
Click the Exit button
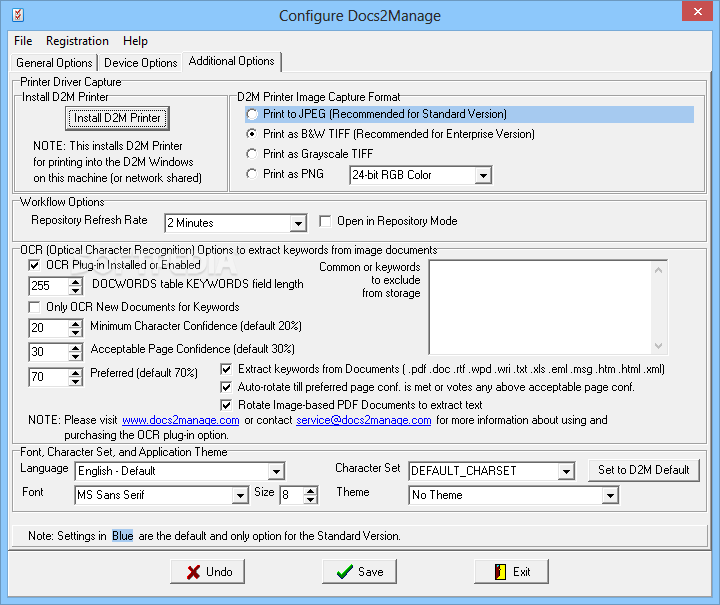coord(512,572)
